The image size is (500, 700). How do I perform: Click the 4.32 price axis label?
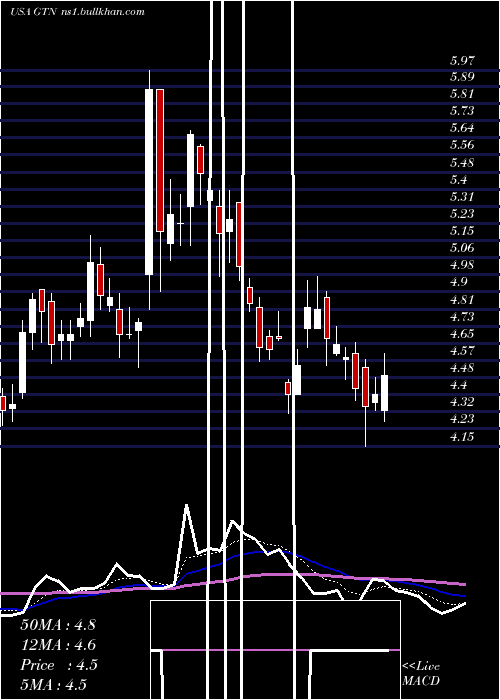462,402
